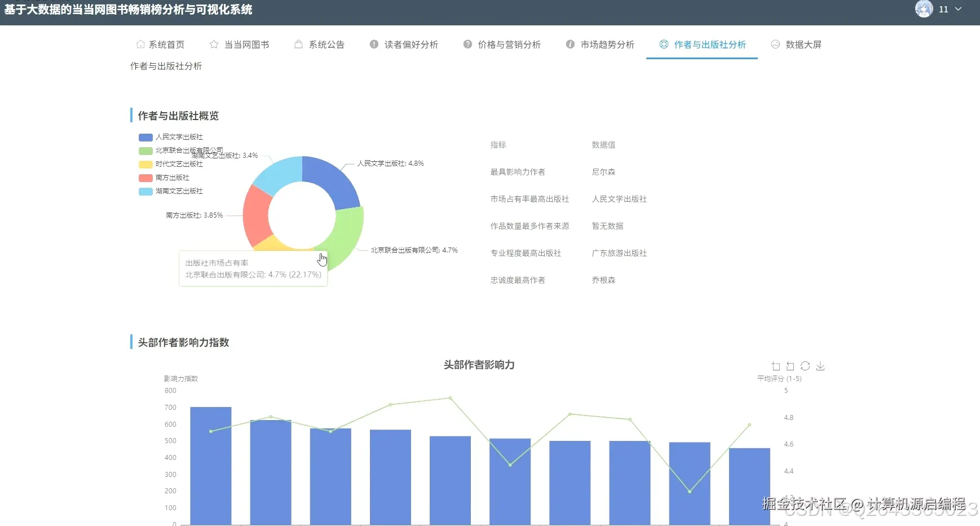
Task: Select the active 作者与出版社分析 tab
Action: click(703, 45)
